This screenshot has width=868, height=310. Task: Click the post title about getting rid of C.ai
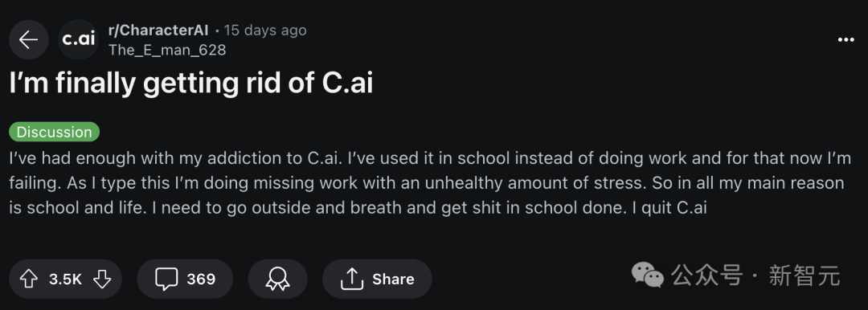tap(191, 83)
